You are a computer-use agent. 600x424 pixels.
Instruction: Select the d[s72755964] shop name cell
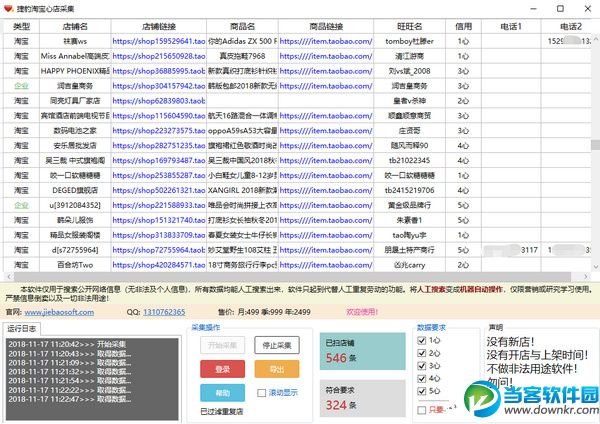pos(75,250)
